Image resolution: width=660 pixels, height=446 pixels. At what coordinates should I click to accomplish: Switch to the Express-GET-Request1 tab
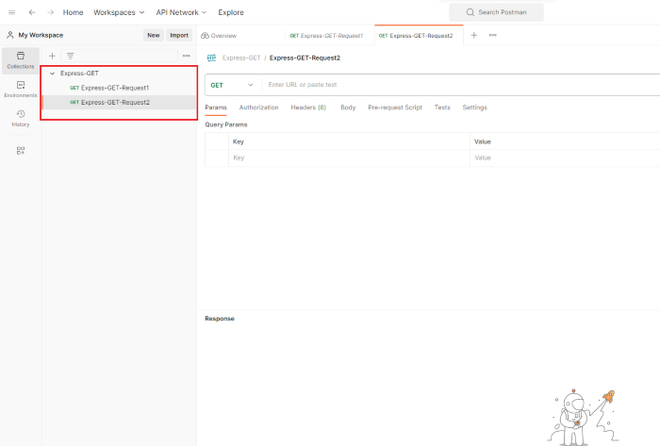click(x=326, y=36)
